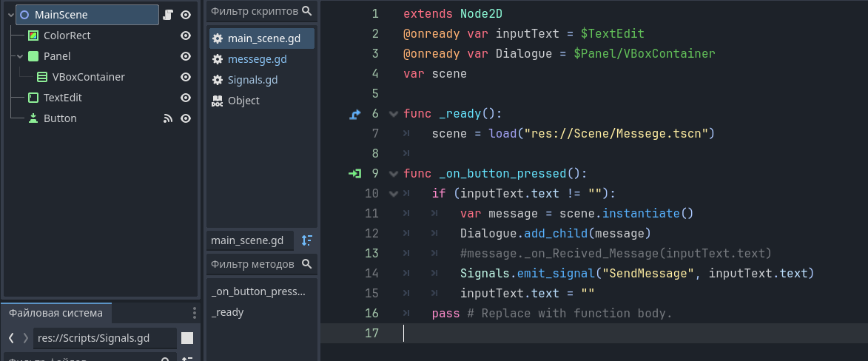The width and height of the screenshot is (868, 361).
Task: Collapse the MainScene root node
Action: tap(10, 15)
